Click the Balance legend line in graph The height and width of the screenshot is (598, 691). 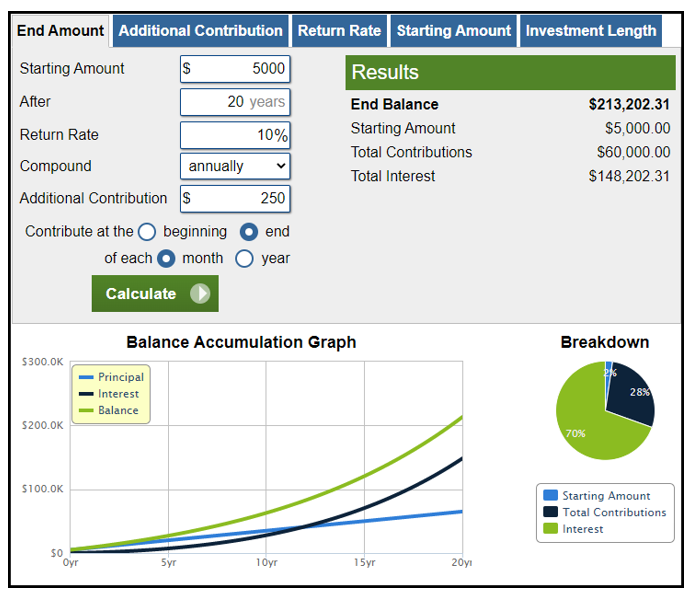pos(86,410)
